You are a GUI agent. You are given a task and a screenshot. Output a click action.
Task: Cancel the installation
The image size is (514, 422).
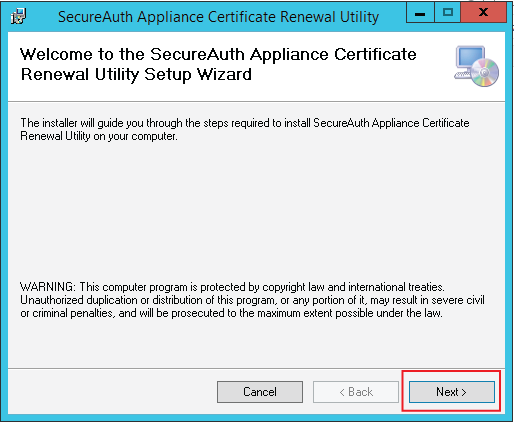[x=260, y=392]
